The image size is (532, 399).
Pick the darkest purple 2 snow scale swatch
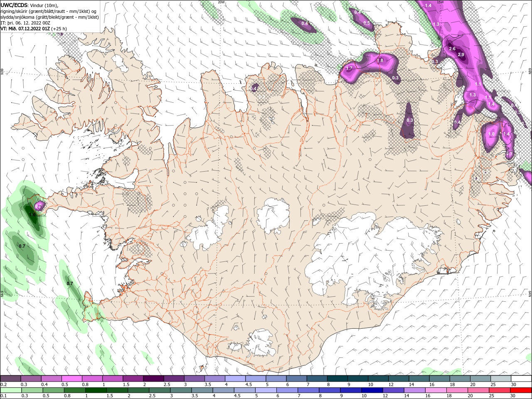153,378
